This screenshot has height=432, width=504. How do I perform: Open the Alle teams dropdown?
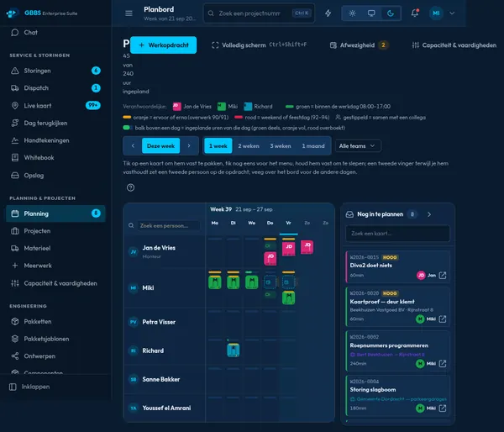click(358, 145)
